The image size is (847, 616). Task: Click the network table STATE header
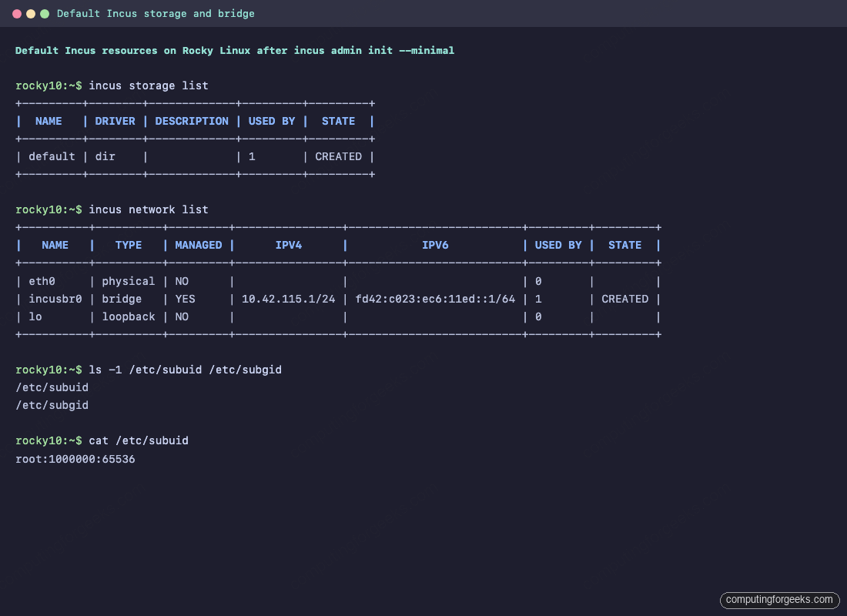pos(625,245)
